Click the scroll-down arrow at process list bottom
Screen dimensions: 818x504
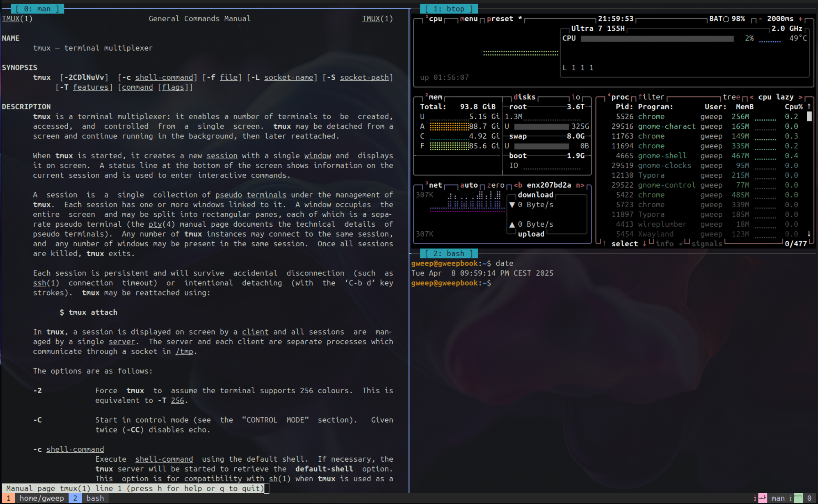[x=809, y=234]
